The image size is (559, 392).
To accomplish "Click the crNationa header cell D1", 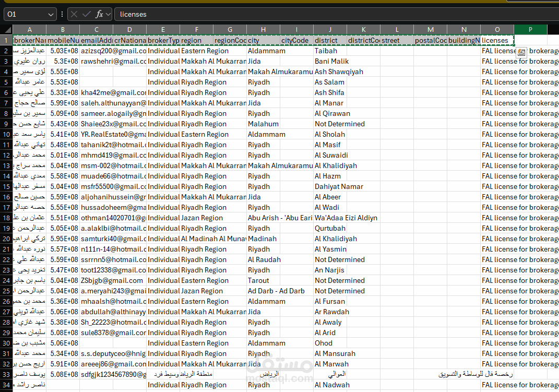I will click(130, 40).
